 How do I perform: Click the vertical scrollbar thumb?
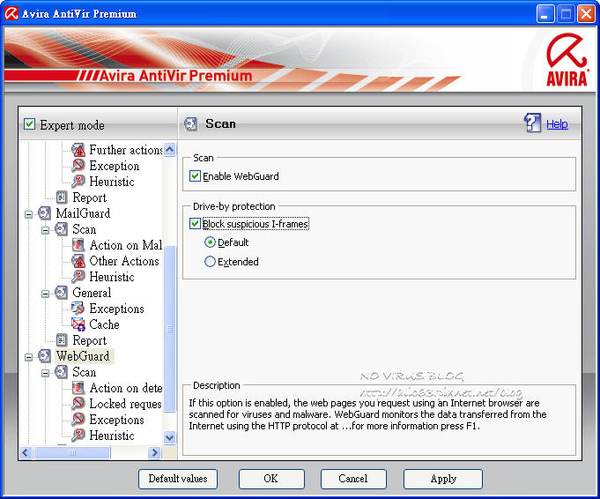pyautogui.click(x=170, y=329)
